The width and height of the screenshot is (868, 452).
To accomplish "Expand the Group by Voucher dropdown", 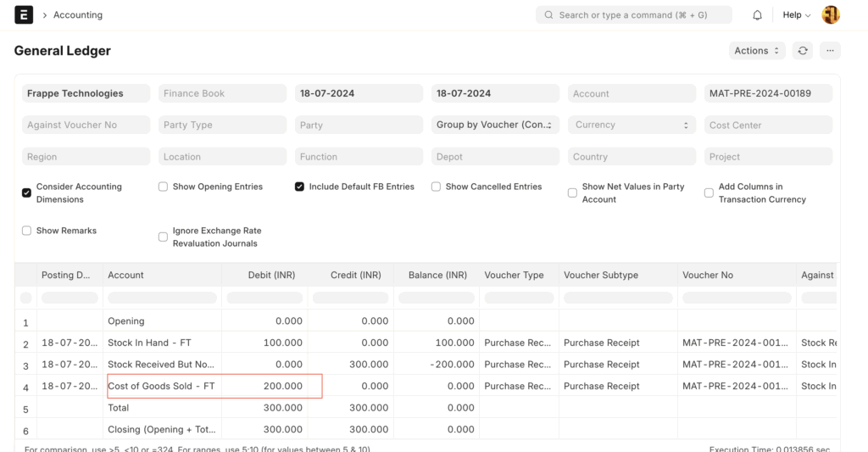I will pos(495,125).
